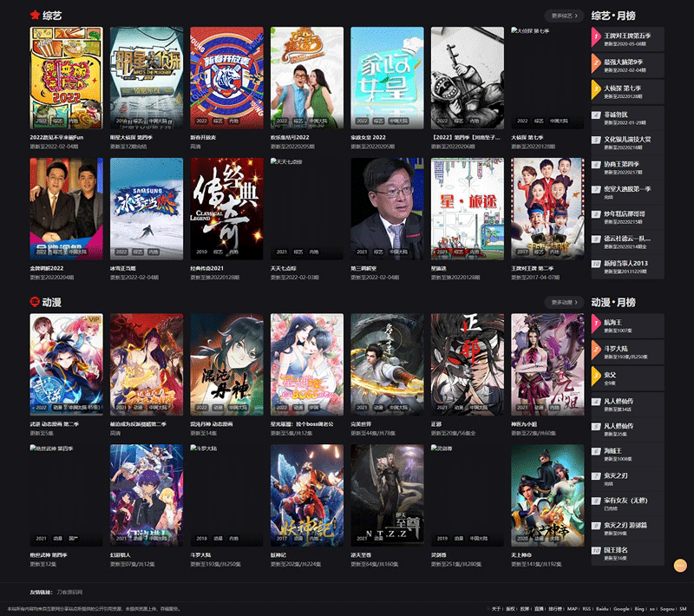Click the 被迫成为反派赘婿第二季 title link
694x616 pixels.
(x=138, y=424)
